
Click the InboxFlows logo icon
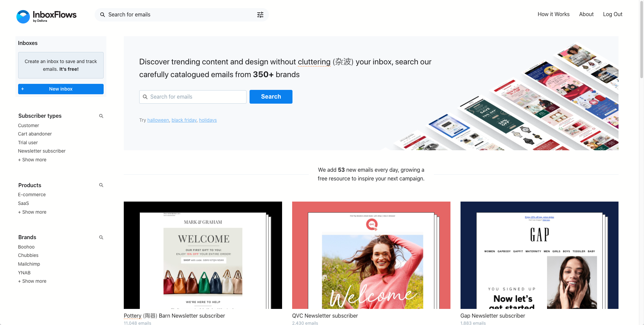[x=23, y=16]
